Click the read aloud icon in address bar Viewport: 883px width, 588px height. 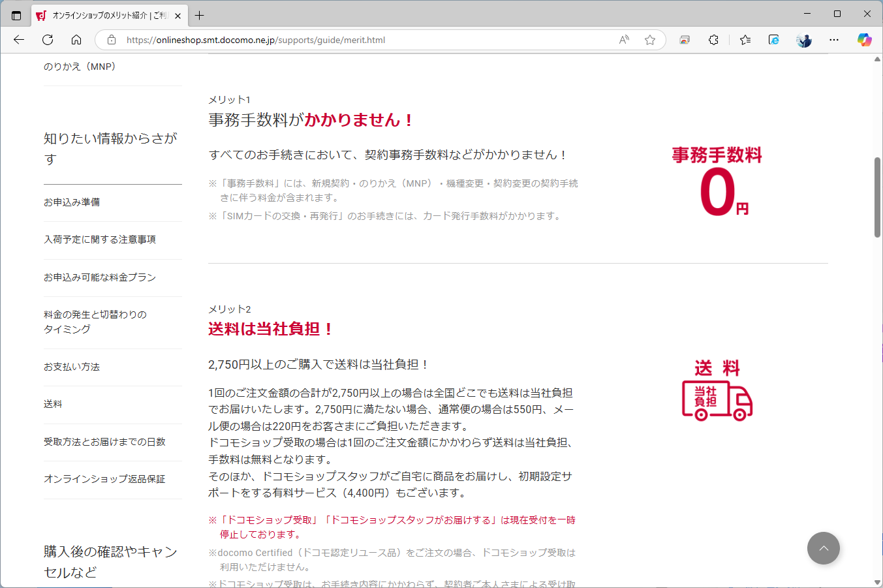623,40
